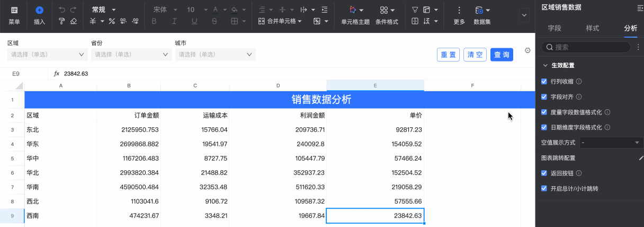Open the 省份 filter dropdown
The width and height of the screenshot is (644, 227).
pyautogui.click(x=131, y=54)
